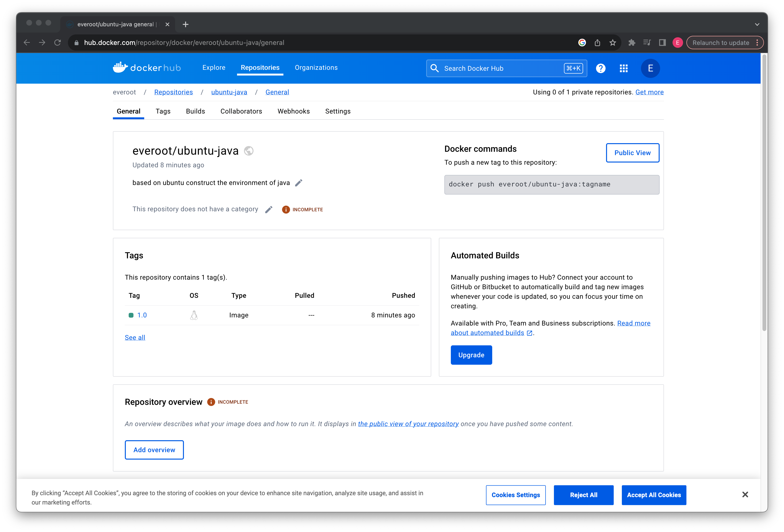
Task: Click the browser forward arrow
Action: pos(42,43)
